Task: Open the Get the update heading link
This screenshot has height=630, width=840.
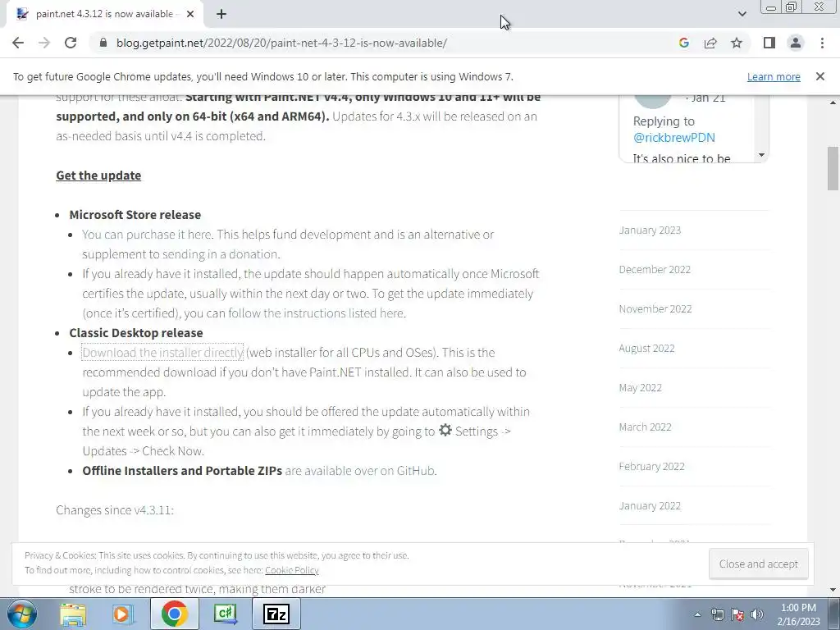Action: [x=98, y=176]
